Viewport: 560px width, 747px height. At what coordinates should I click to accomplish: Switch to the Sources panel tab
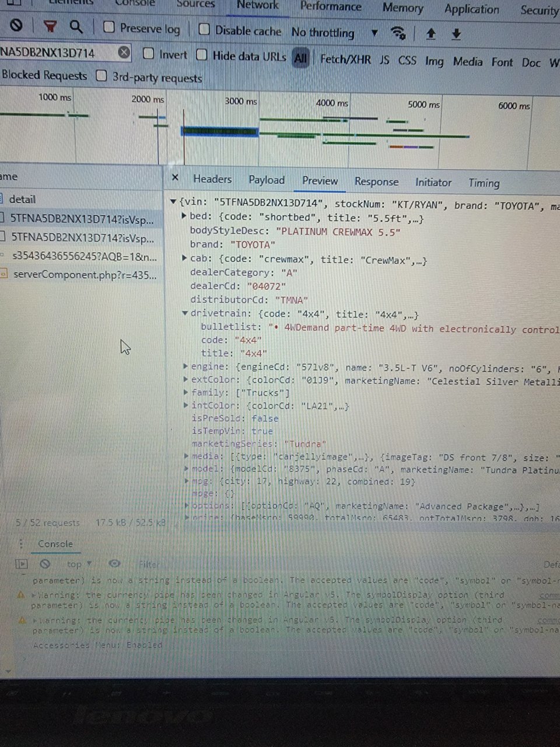point(196,4)
